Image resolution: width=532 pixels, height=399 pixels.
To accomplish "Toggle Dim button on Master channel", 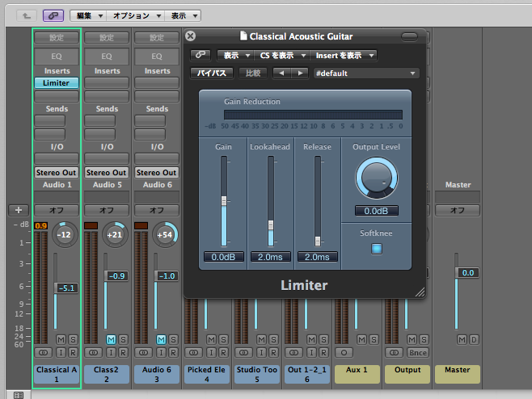I will point(474,340).
